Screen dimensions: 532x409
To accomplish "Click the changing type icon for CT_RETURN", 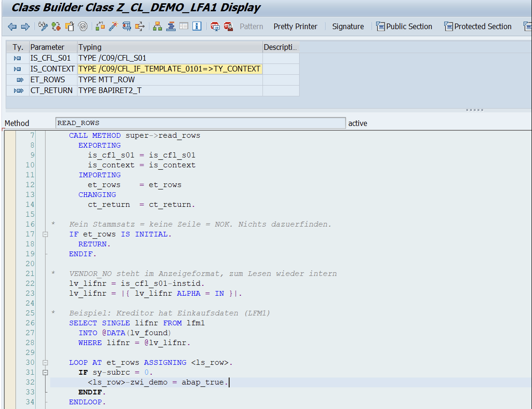I will coord(19,91).
